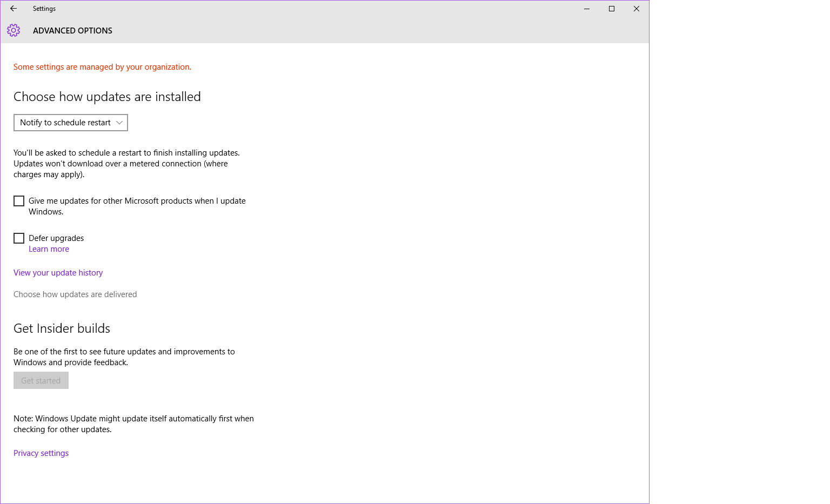The width and height of the screenshot is (830, 504).
Task: Maximize the Settings window
Action: 612,9
